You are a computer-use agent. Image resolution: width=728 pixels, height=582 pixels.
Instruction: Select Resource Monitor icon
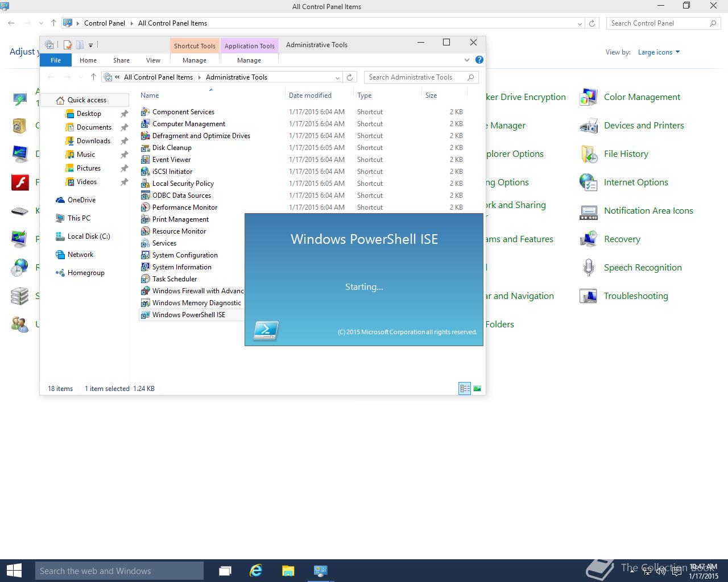point(145,231)
